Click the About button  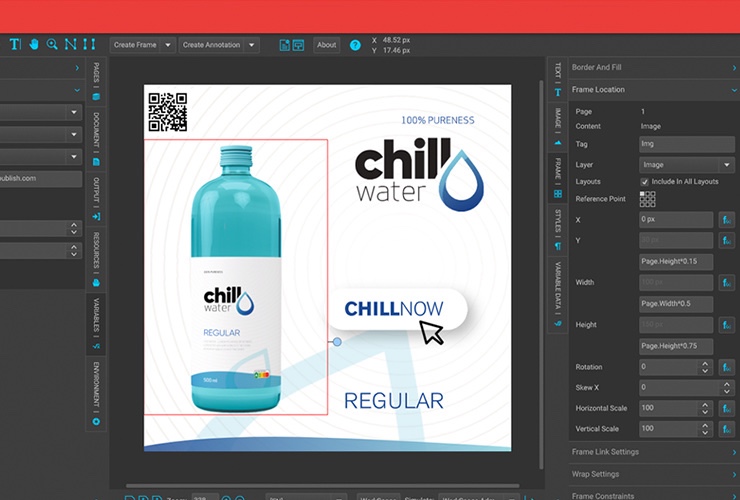(327, 45)
